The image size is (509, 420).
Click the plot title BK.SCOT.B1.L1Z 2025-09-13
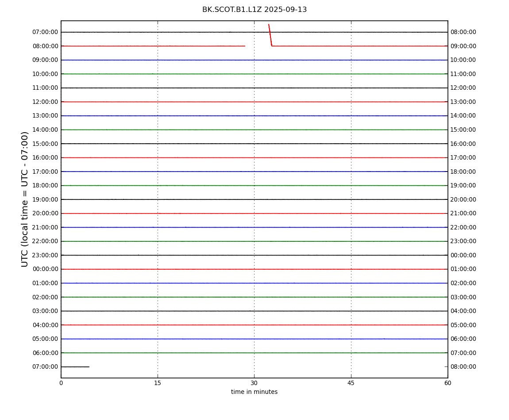pos(254,10)
